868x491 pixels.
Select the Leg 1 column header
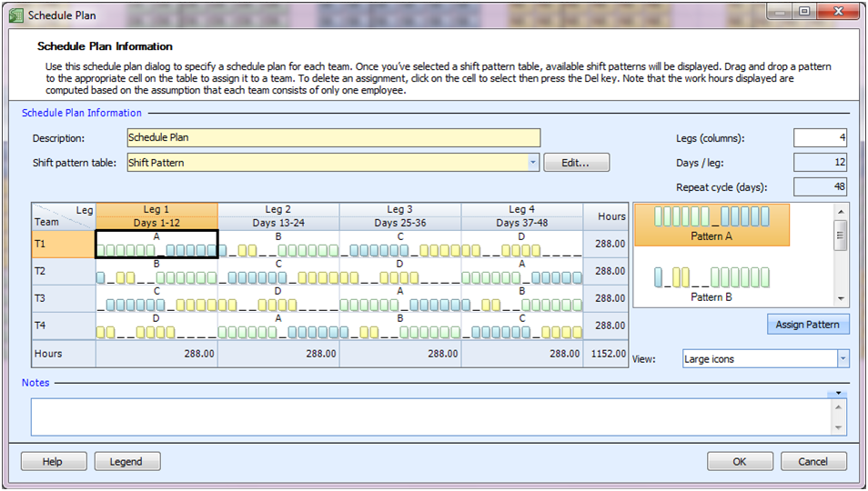[x=156, y=216]
